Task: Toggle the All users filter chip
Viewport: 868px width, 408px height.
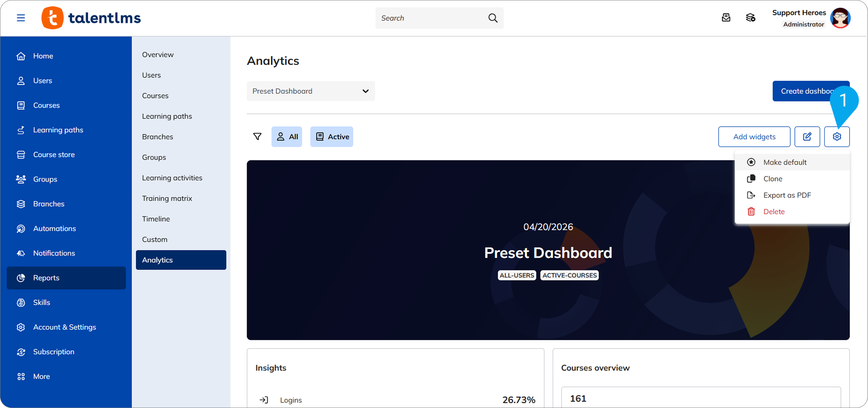Action: point(287,137)
